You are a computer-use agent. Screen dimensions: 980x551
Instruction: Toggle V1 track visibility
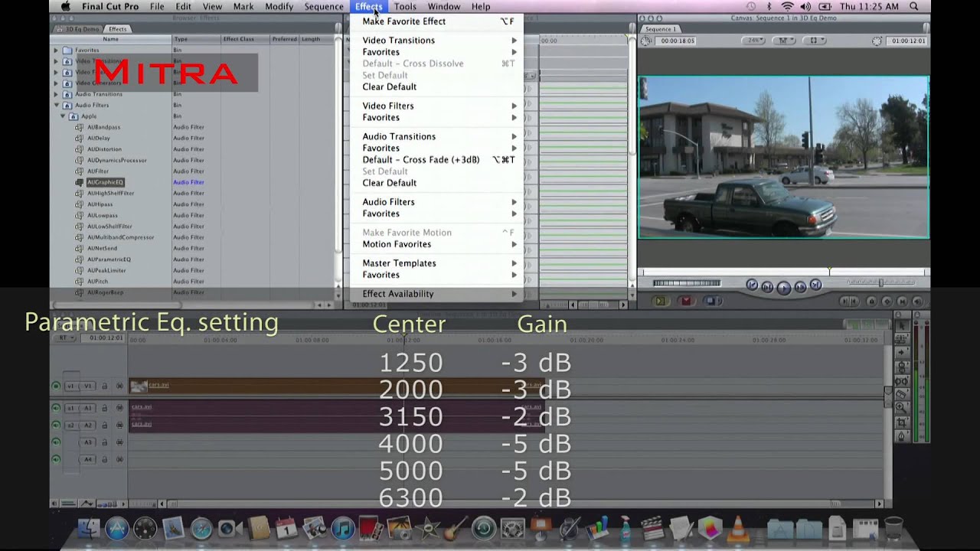(x=56, y=386)
